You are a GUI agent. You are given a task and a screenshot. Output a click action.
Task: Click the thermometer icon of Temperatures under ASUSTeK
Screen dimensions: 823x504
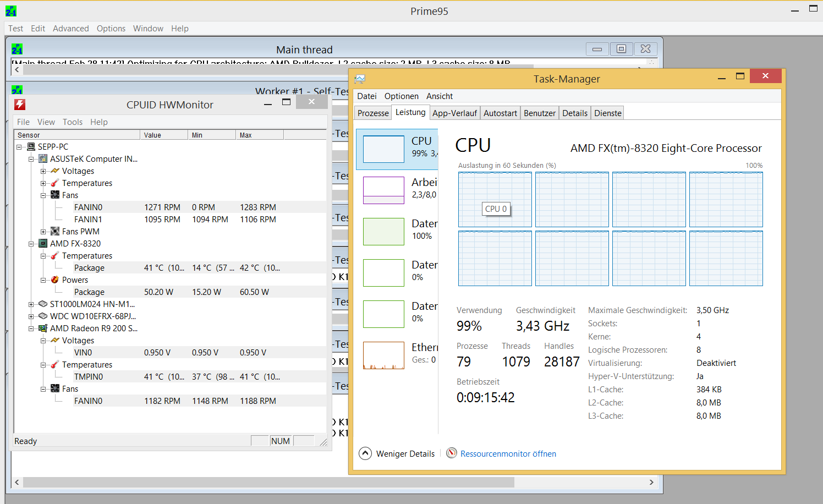click(55, 183)
